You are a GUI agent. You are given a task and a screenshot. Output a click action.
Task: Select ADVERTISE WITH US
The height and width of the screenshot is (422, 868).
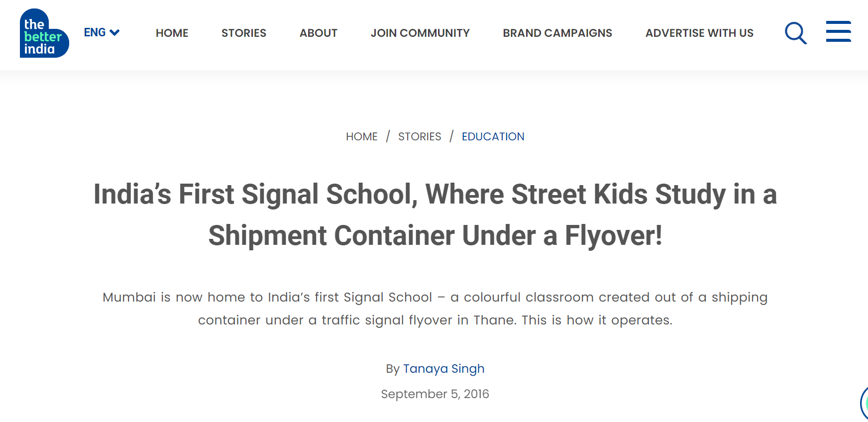tap(699, 33)
